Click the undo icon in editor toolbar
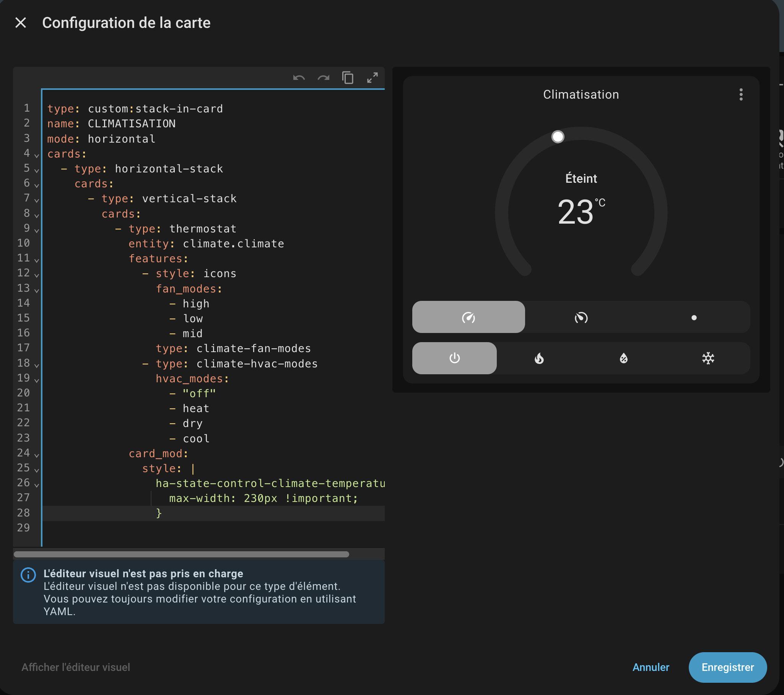This screenshot has width=784, height=695. [x=299, y=78]
